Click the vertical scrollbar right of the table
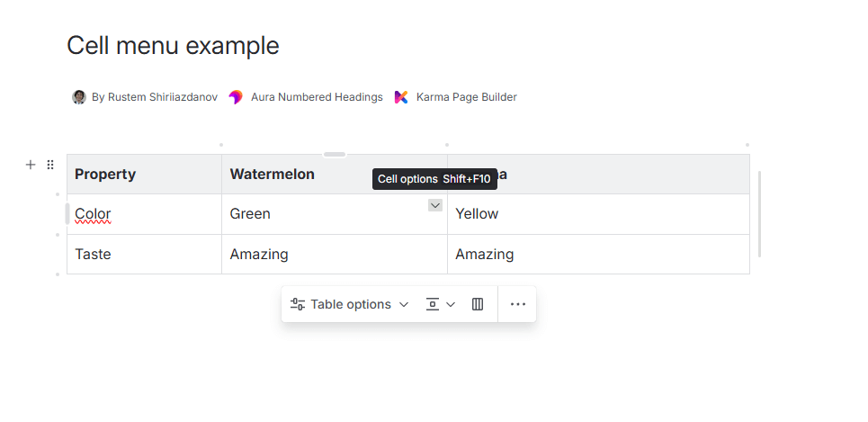 pos(760,214)
